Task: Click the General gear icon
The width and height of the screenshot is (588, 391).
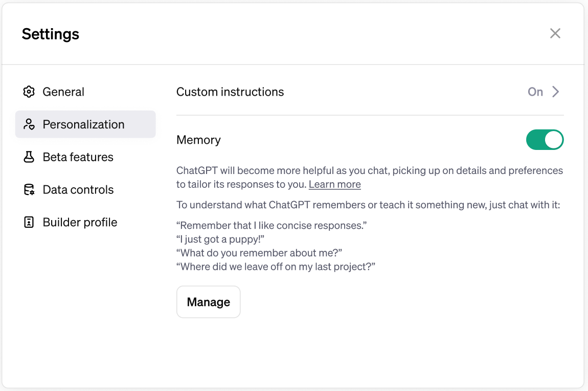Action: pyautogui.click(x=29, y=92)
